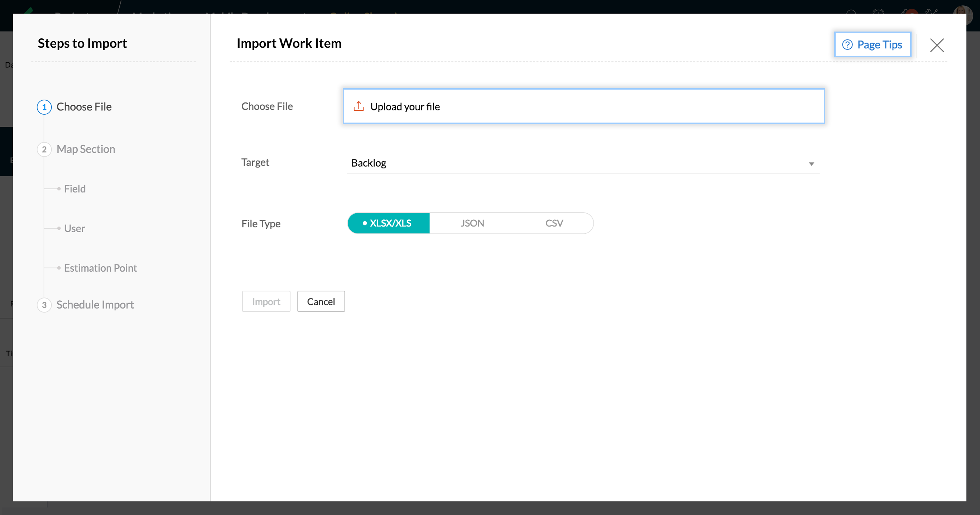Select JSON file type
Viewport: 980px width, 515px height.
click(x=472, y=223)
